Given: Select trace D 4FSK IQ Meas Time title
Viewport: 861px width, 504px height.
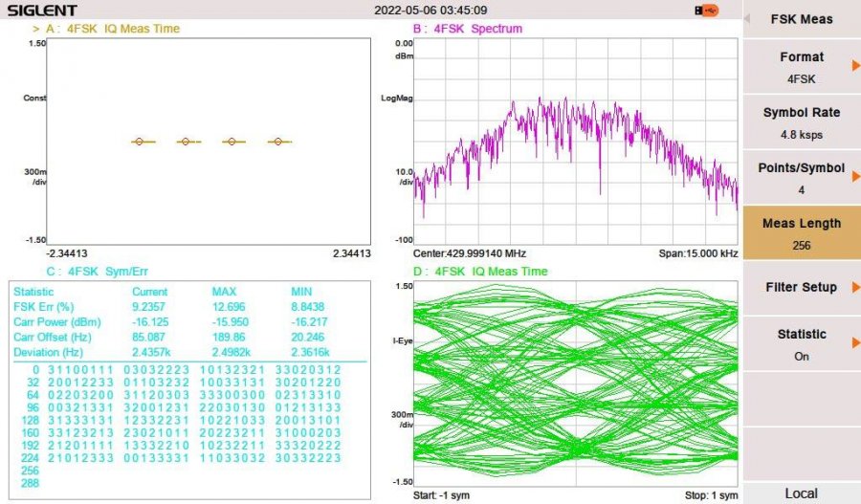Looking at the screenshot, I should 480,272.
